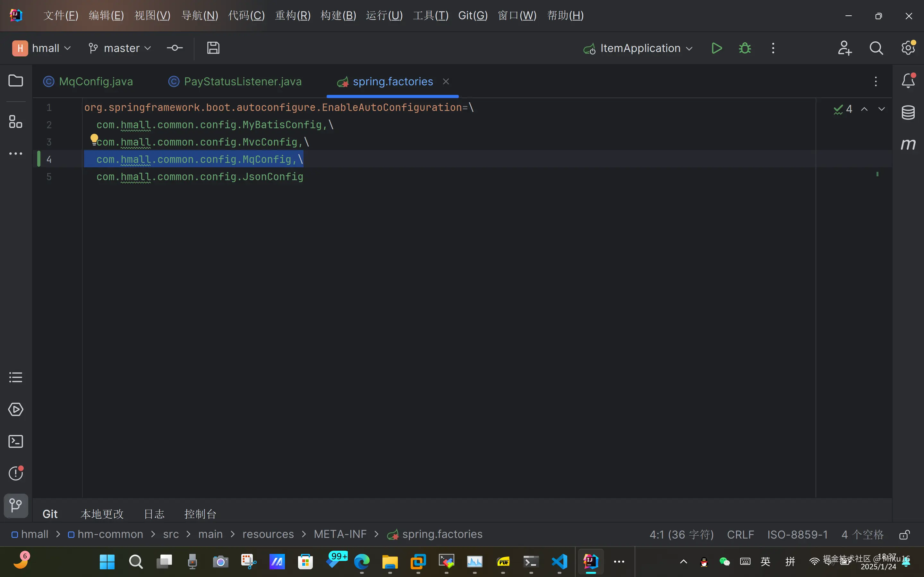924x577 pixels.
Task: Open the Notifications bell panel
Action: click(x=908, y=80)
